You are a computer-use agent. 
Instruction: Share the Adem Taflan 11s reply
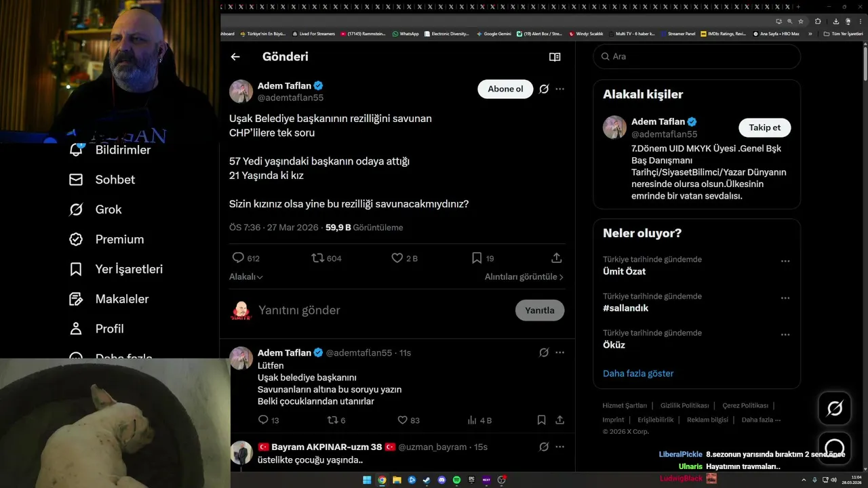pyautogui.click(x=560, y=420)
